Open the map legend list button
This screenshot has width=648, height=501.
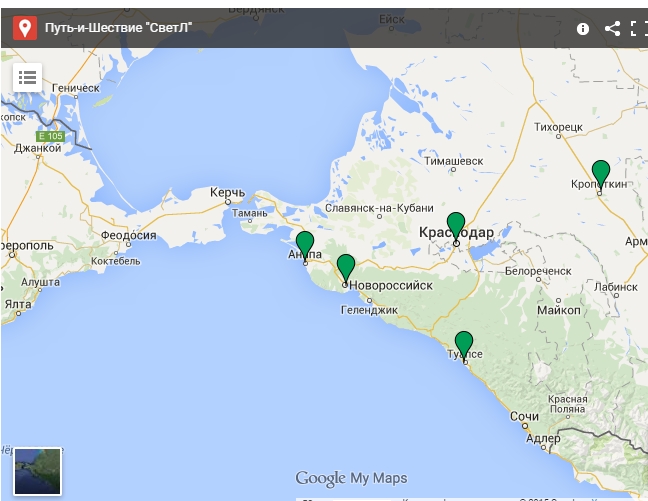tap(27, 77)
